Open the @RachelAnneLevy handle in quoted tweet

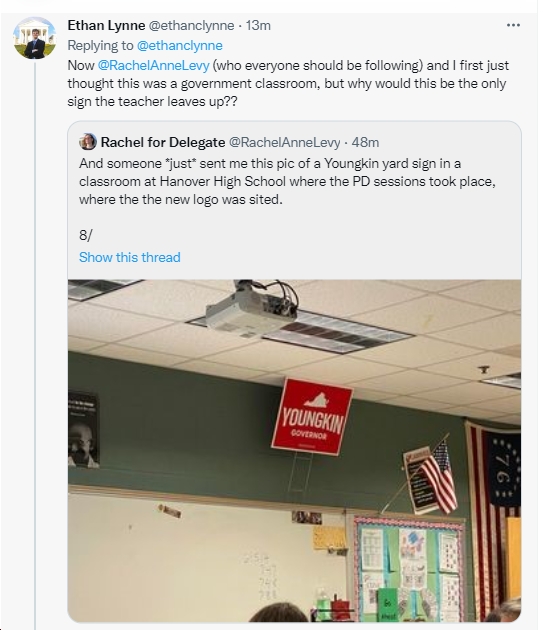tap(284, 142)
